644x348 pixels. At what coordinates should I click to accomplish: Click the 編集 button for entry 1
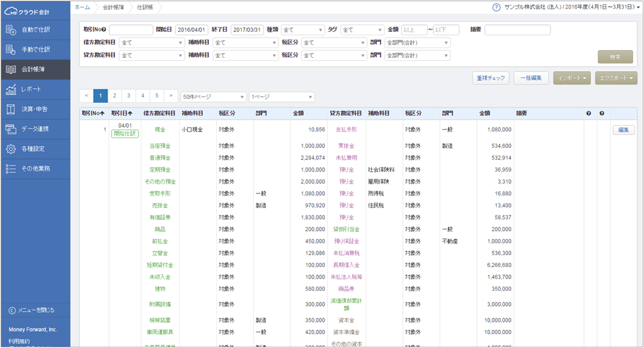(623, 130)
